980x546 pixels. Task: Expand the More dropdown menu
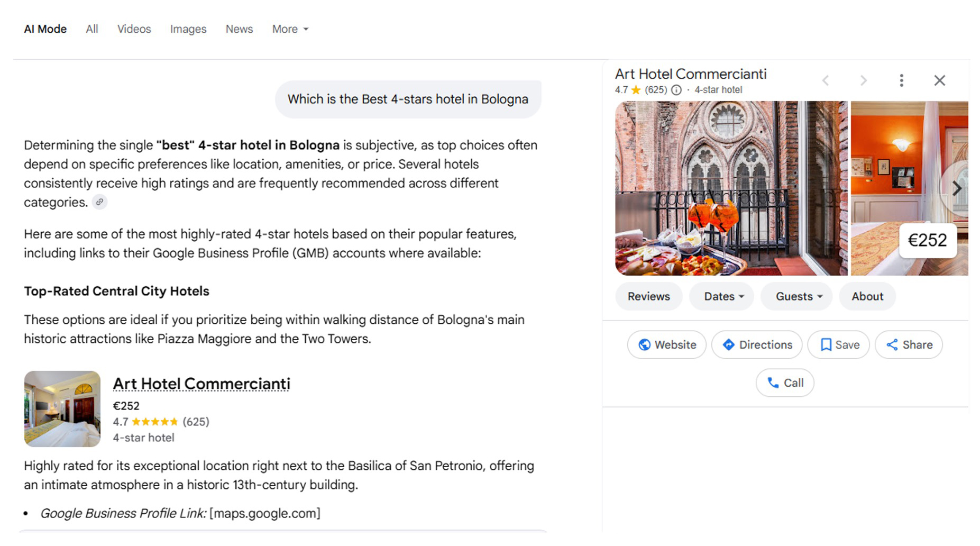tap(290, 29)
